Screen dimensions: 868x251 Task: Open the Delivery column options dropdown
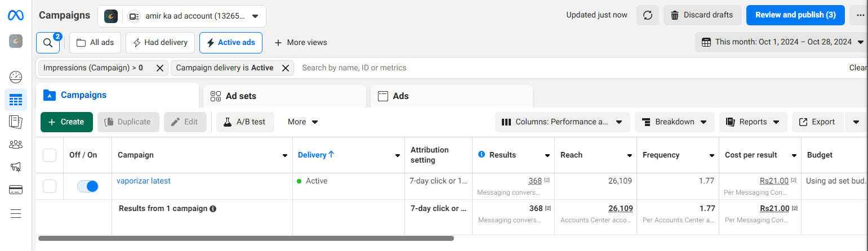397,155
